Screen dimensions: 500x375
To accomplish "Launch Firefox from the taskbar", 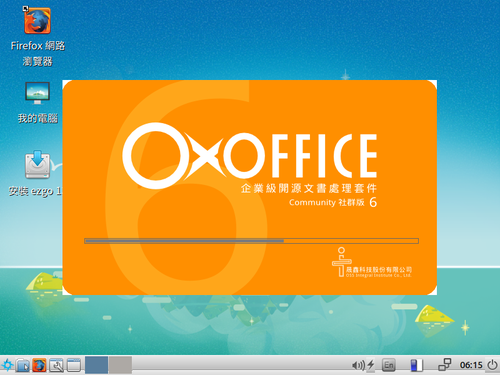I will [x=39, y=365].
